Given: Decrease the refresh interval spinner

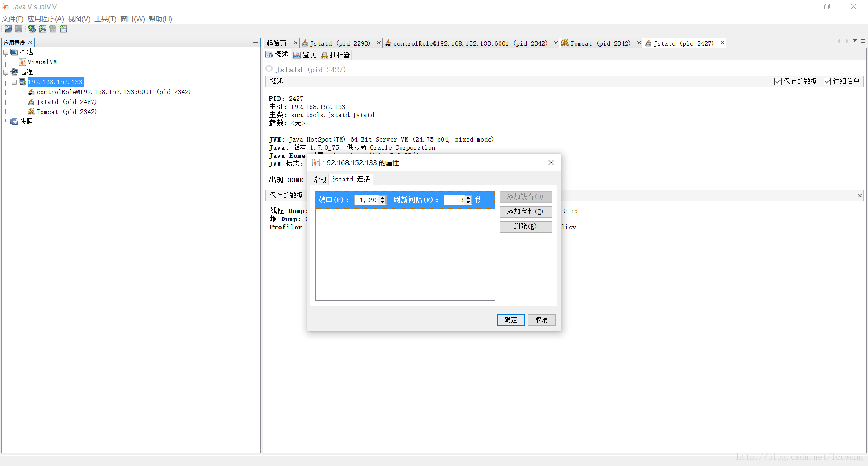Looking at the screenshot, I should pos(468,202).
